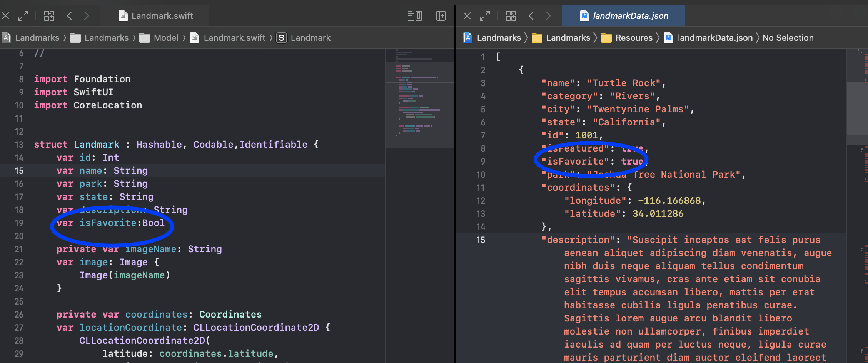Click the "Turtle Rock" name value
The height and width of the screenshot is (363, 868).
[624, 83]
